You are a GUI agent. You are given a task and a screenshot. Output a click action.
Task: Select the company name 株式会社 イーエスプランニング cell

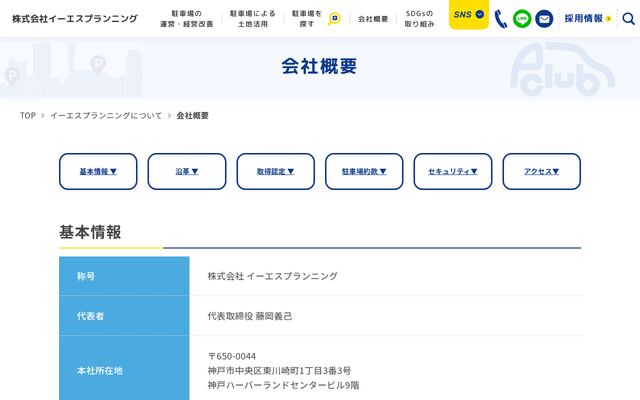click(273, 276)
